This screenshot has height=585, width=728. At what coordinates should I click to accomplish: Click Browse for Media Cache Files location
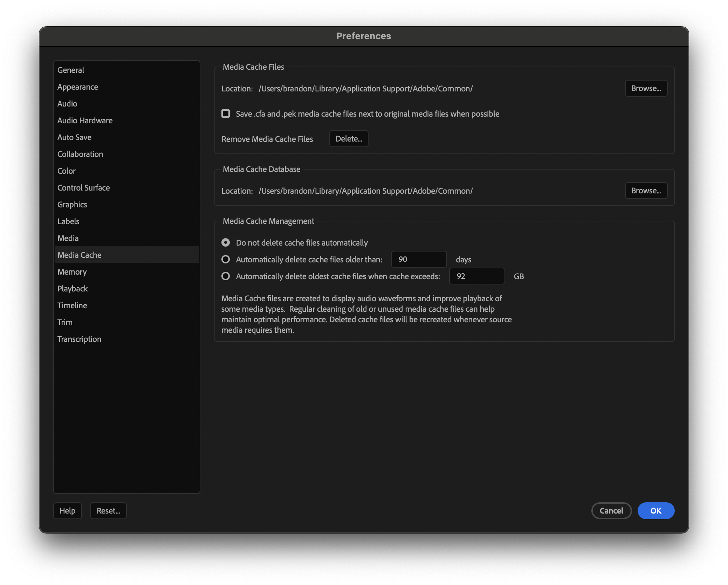[x=646, y=88]
